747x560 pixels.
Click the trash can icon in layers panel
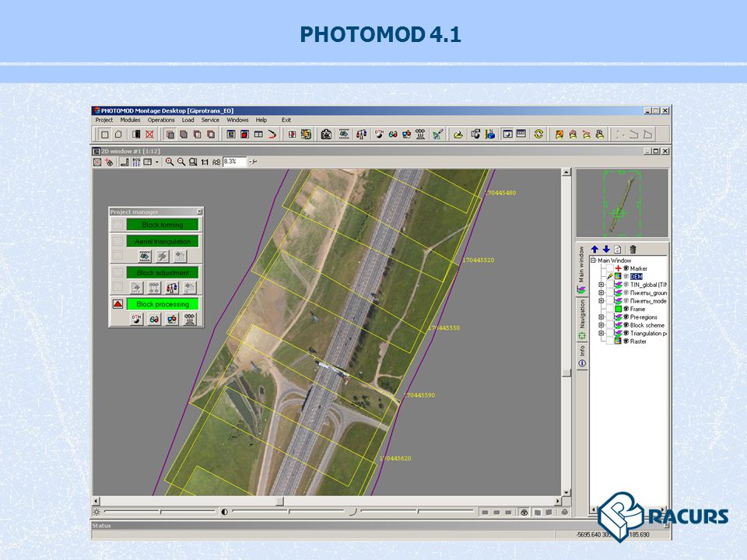tap(633, 249)
